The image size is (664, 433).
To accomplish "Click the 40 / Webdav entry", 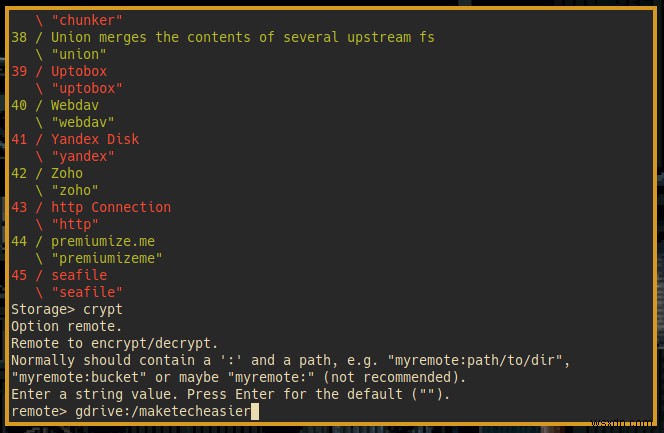I will (55, 105).
